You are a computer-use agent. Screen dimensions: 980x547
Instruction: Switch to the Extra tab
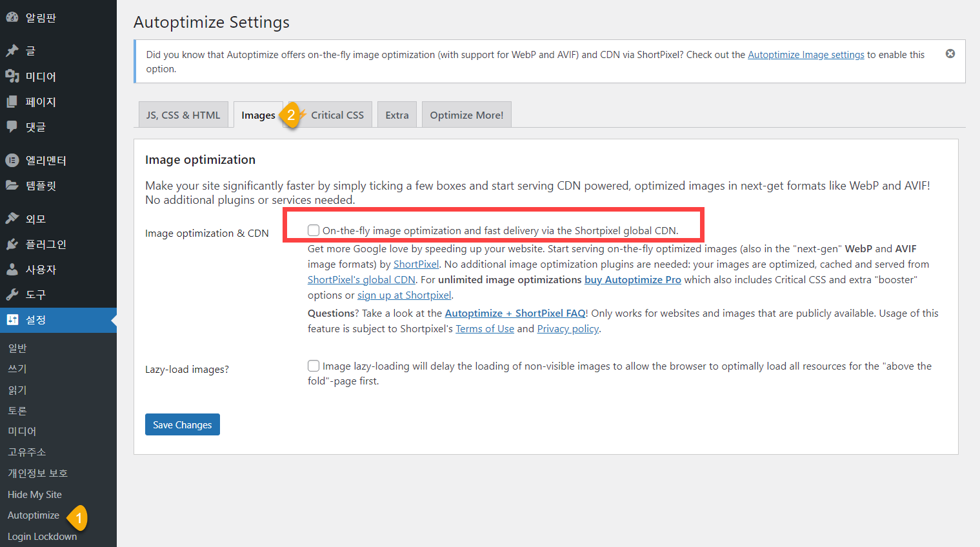pyautogui.click(x=397, y=114)
